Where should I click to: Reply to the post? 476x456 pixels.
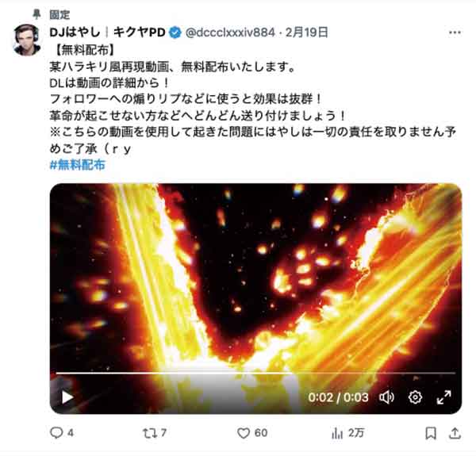(x=62, y=433)
